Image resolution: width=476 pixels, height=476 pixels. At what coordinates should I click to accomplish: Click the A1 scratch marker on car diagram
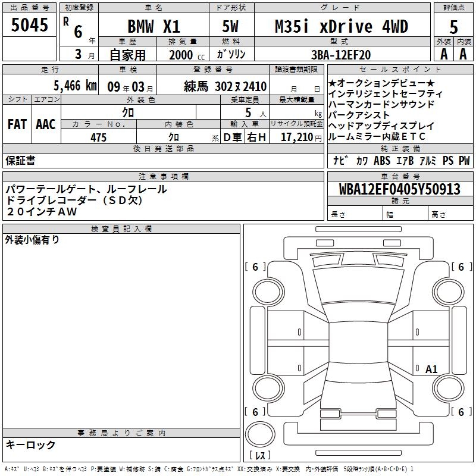pos(431,369)
